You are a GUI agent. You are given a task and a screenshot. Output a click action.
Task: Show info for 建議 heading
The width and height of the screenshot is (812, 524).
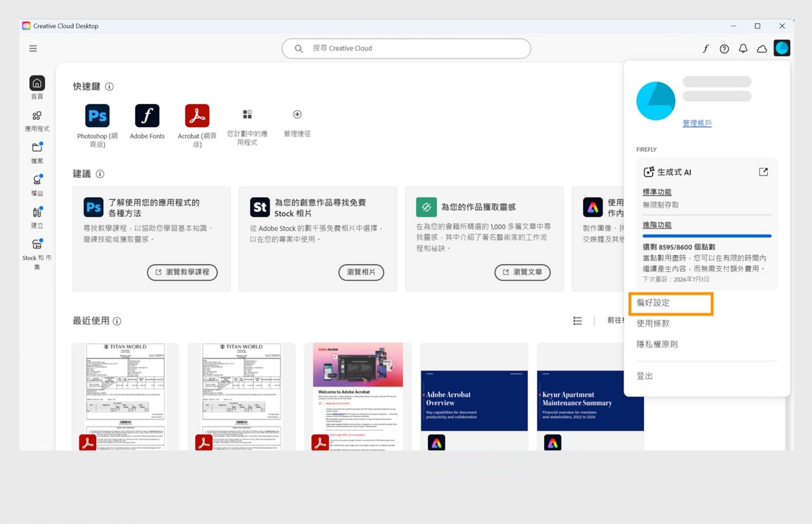(x=100, y=174)
